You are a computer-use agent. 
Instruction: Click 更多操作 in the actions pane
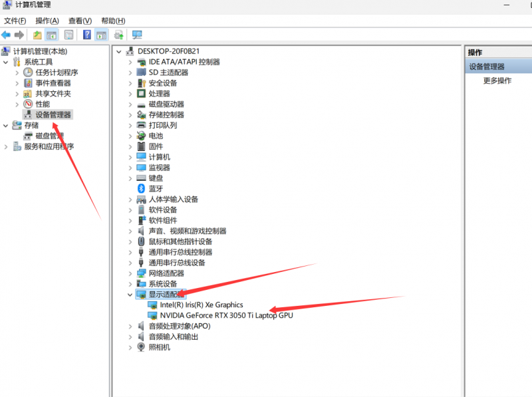point(497,80)
